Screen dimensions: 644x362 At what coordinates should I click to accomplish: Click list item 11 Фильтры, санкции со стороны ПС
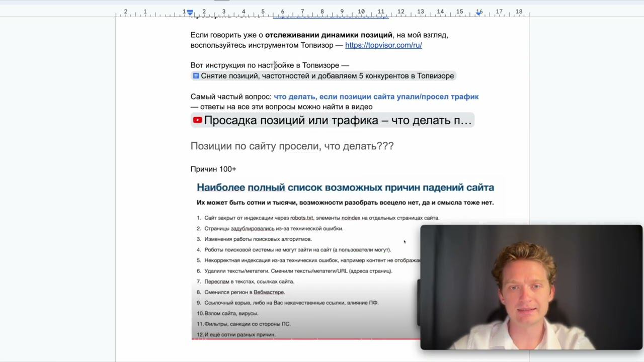point(244,324)
